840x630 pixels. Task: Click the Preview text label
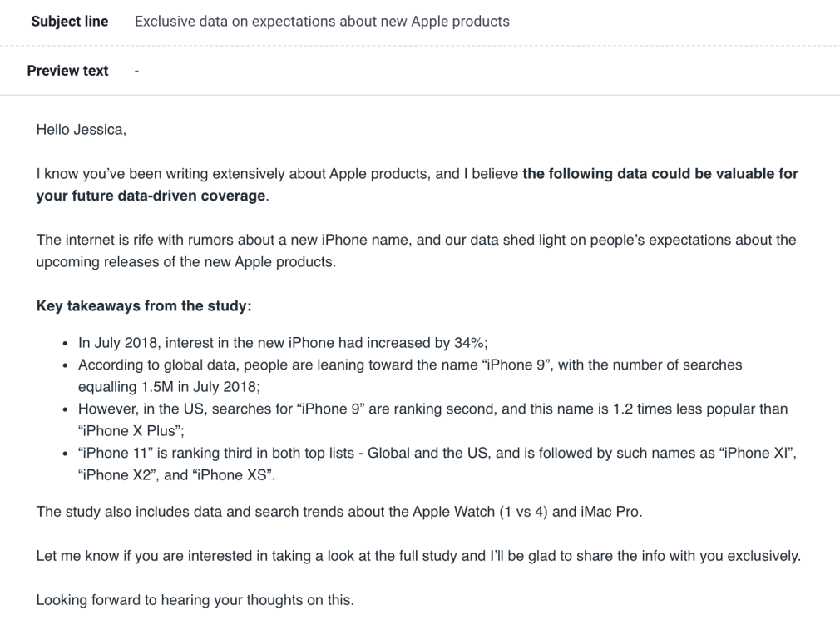[67, 71]
